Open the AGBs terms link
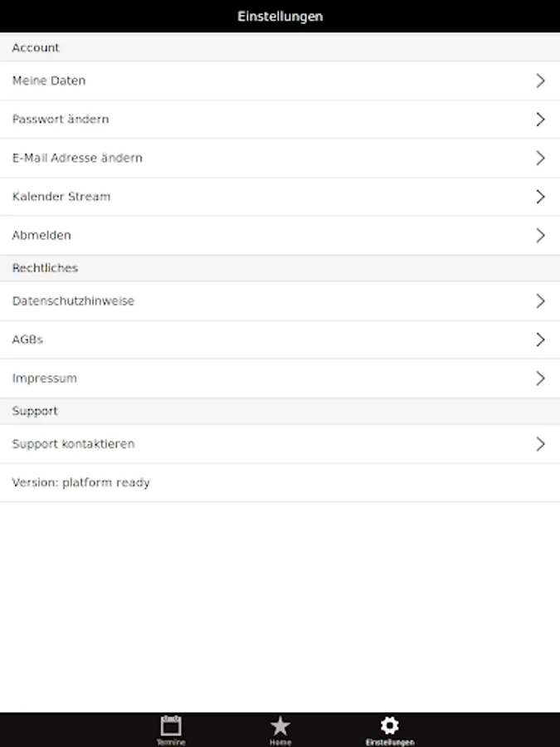 [27, 339]
